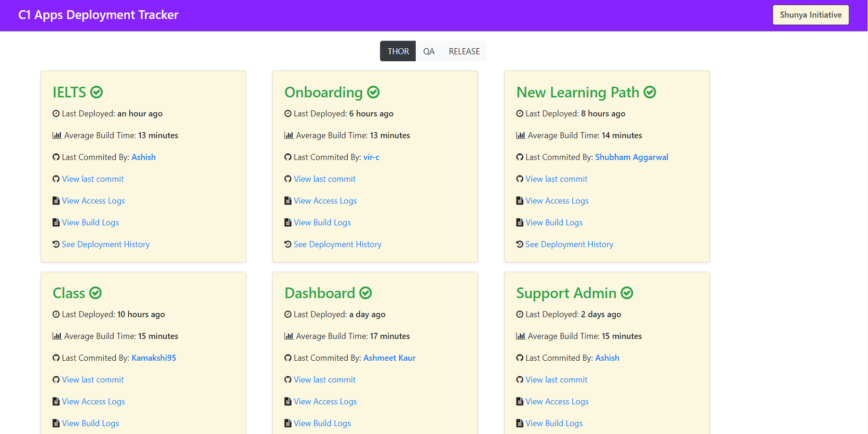Image resolution: width=868 pixels, height=434 pixels.
Task: Click the check icon beside New Learning Path
Action: [650, 92]
